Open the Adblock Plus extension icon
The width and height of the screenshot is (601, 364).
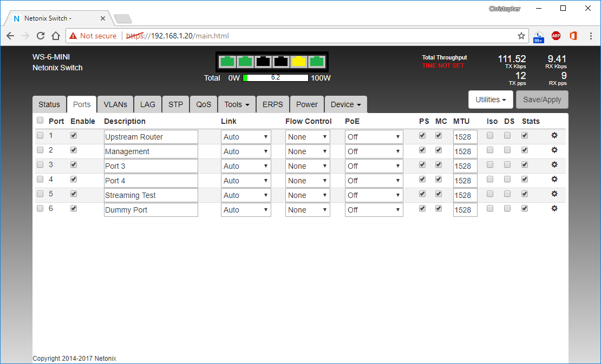pyautogui.click(x=556, y=36)
